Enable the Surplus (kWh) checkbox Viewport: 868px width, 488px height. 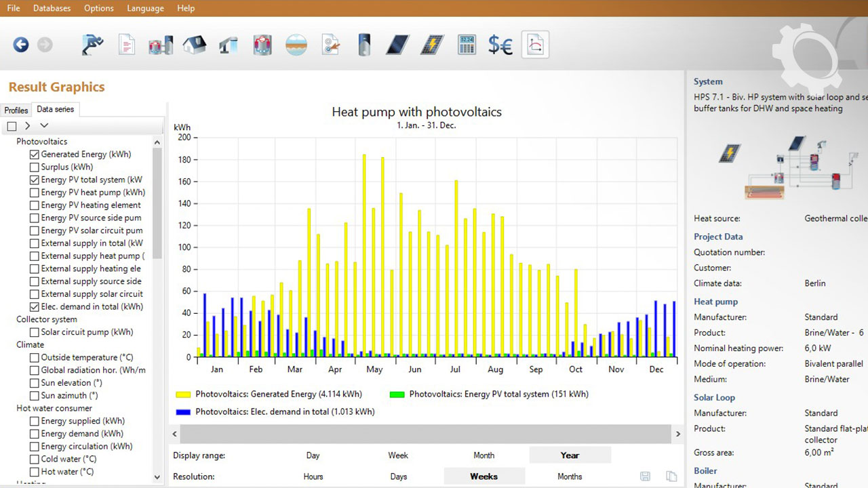35,167
